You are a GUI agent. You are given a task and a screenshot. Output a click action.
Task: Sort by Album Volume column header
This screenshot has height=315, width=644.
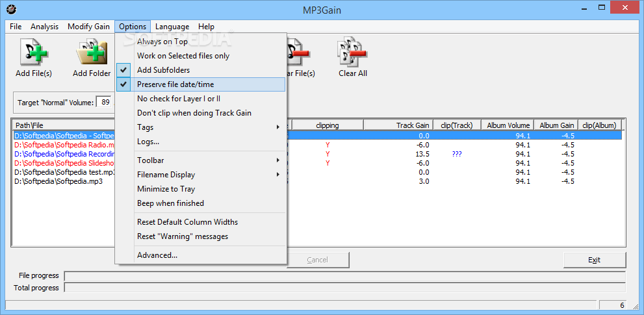[x=508, y=125]
